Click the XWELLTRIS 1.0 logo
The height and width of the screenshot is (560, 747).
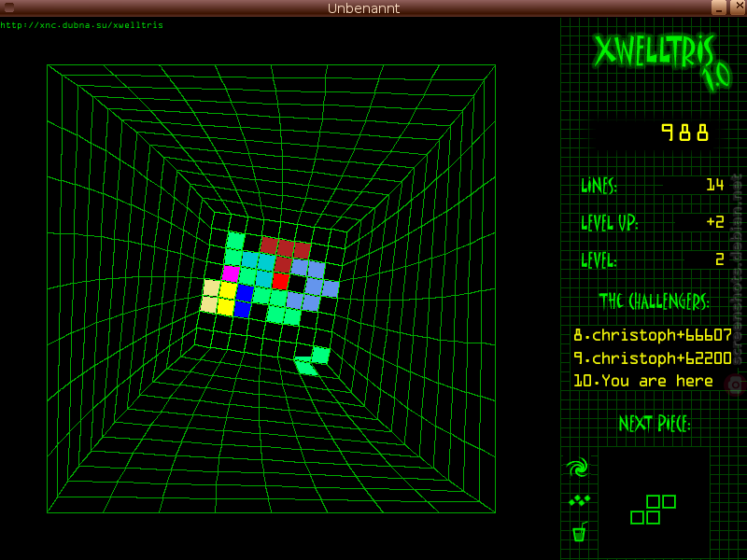pyautogui.click(x=663, y=61)
